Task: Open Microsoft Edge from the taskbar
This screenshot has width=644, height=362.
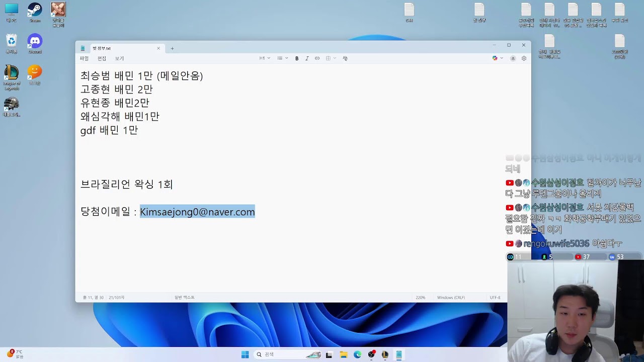Action: 357,354
